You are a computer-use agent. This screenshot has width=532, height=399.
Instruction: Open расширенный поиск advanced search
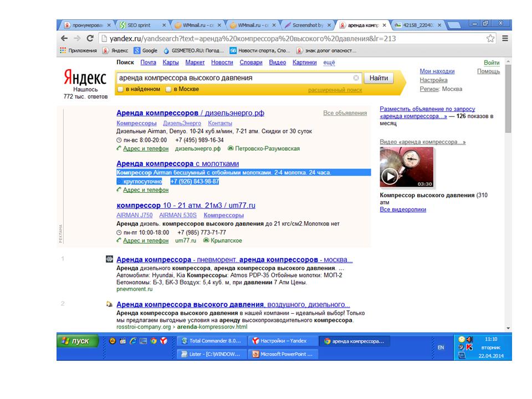click(x=335, y=90)
